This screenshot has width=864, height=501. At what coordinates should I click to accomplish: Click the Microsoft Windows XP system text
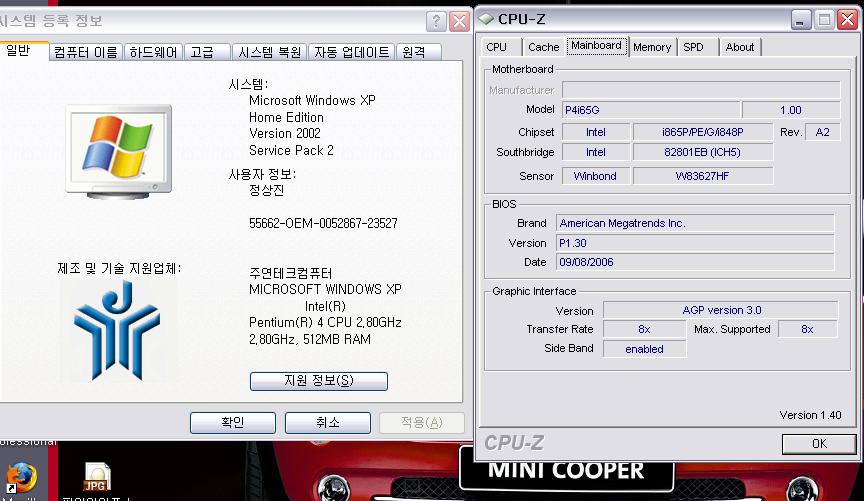tap(312, 100)
